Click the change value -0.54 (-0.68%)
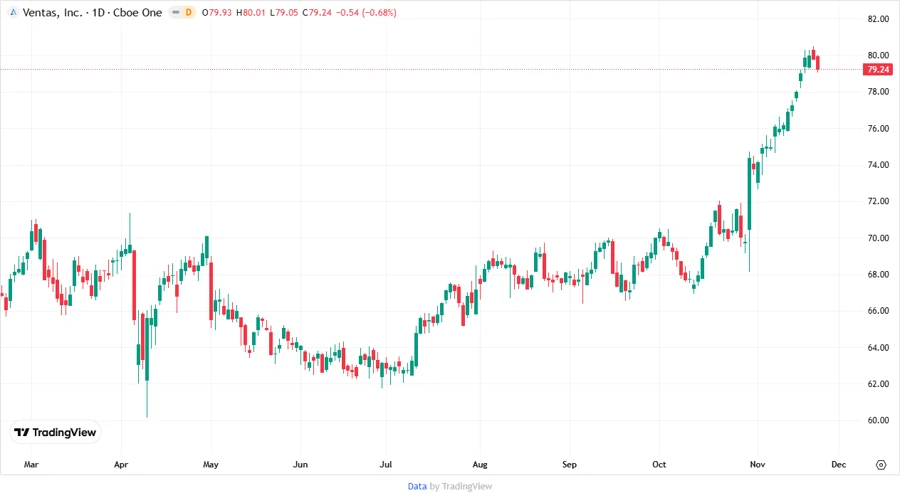This screenshot has width=900, height=498. 366,12
